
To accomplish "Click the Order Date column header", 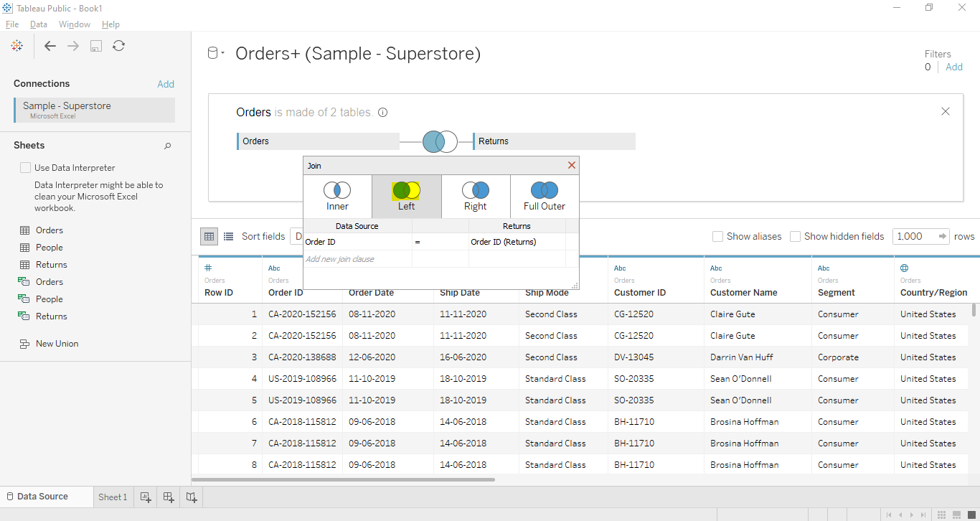I will [371, 293].
